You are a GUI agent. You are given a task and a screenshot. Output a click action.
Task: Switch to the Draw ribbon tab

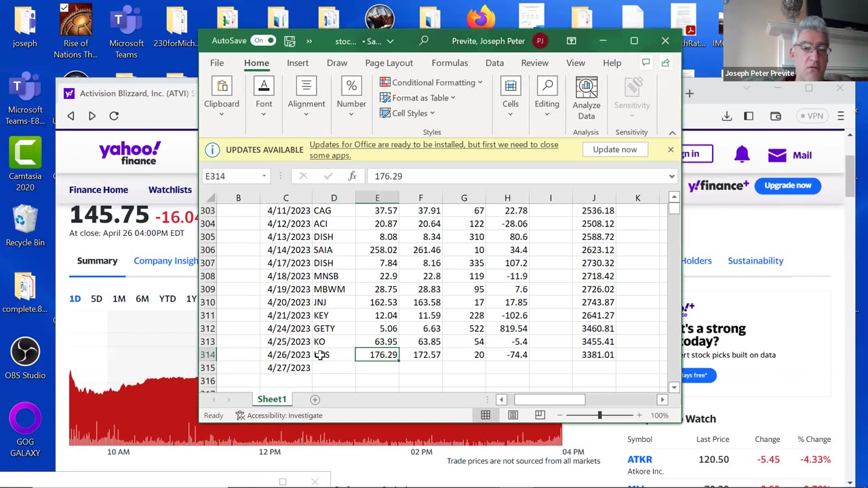pos(337,62)
